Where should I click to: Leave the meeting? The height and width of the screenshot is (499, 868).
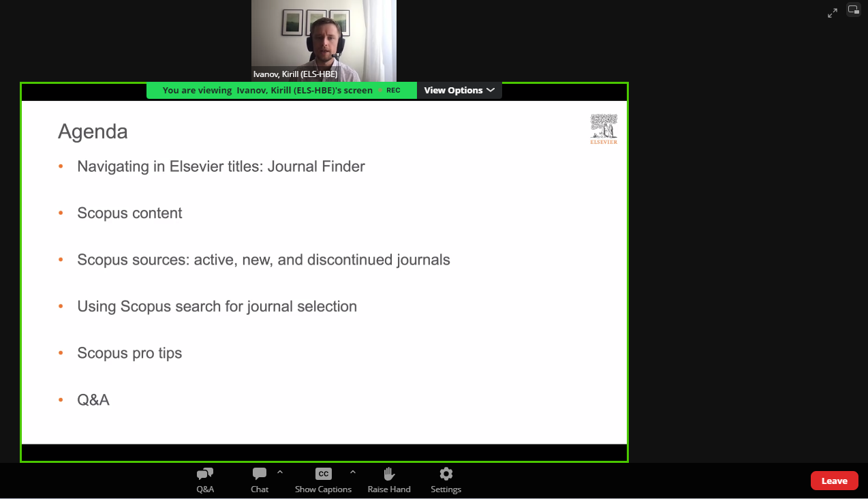click(834, 481)
